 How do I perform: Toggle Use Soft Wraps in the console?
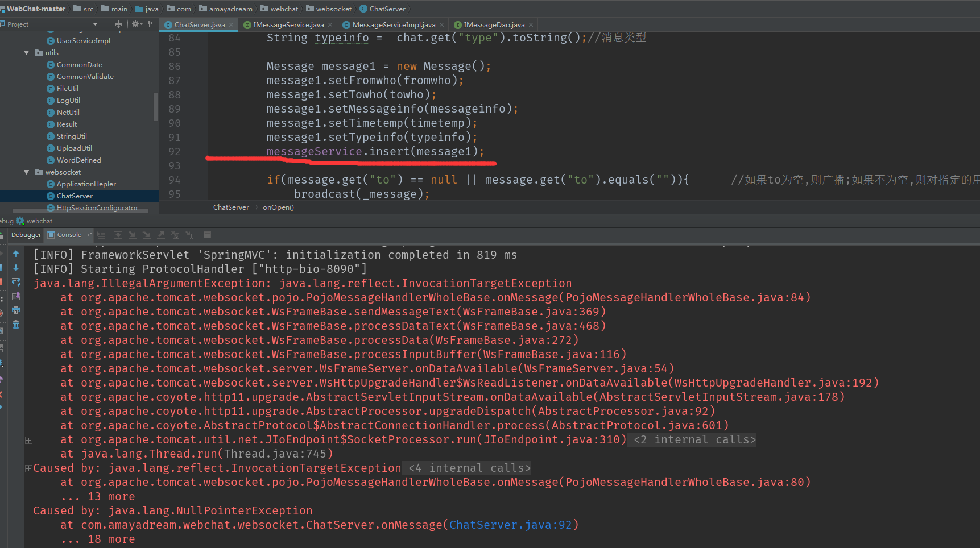coord(16,283)
